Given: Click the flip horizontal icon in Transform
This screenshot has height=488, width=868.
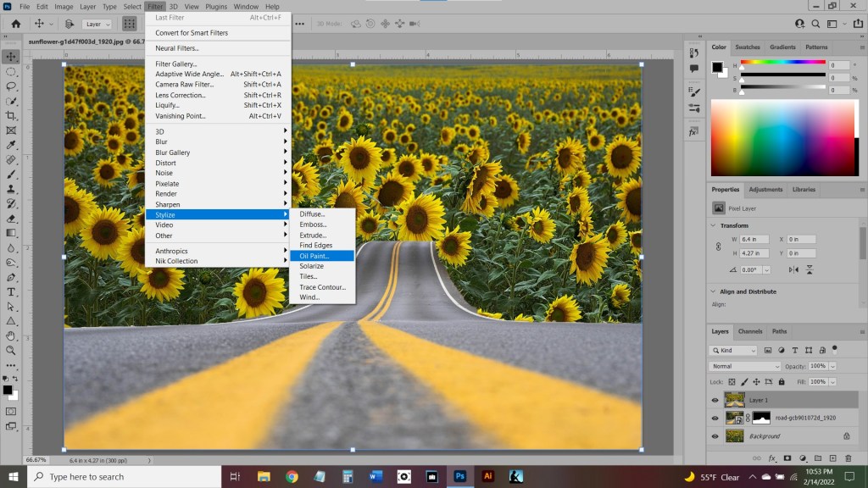Looking at the screenshot, I should point(794,269).
